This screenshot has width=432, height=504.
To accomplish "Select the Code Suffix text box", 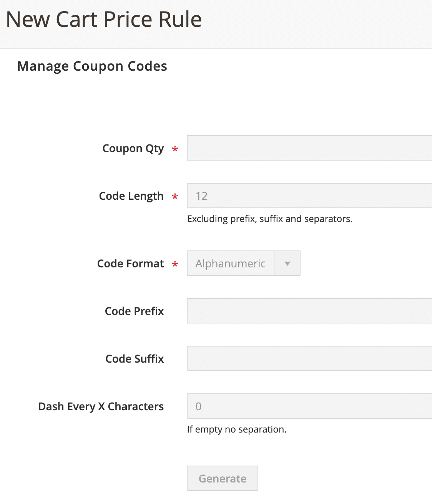I will pos(309,358).
